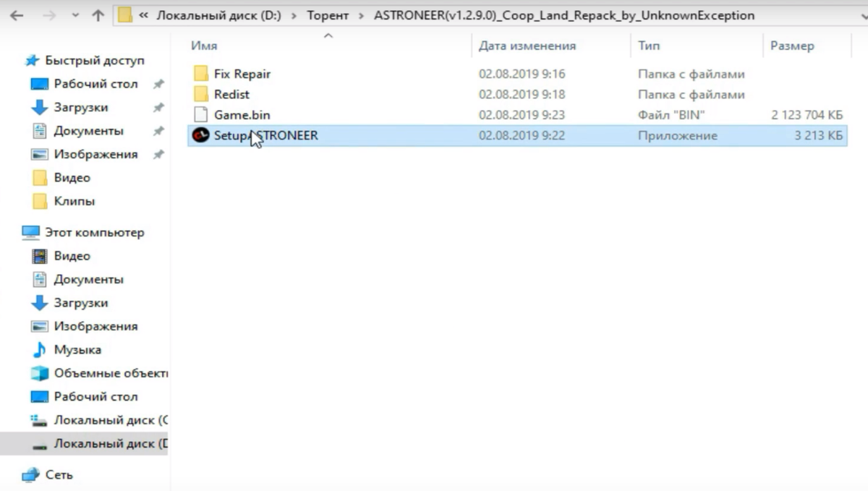Select the Redist folder name
Image resolution: width=868 pixels, height=491 pixels.
click(x=231, y=94)
